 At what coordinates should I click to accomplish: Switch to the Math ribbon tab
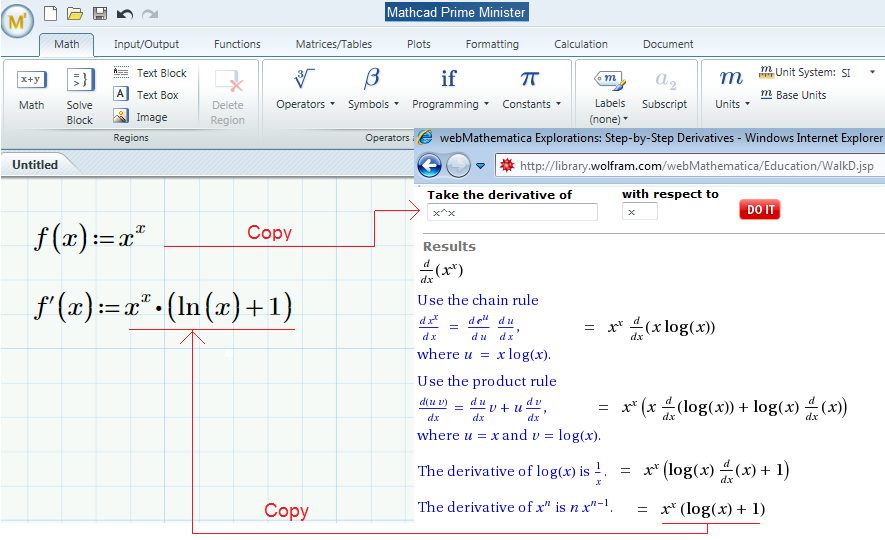click(67, 44)
